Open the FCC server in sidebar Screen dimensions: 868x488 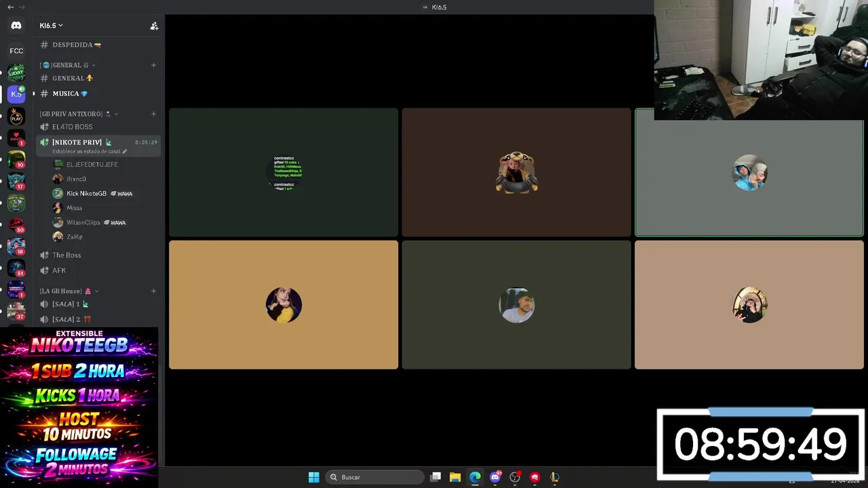pos(16,51)
